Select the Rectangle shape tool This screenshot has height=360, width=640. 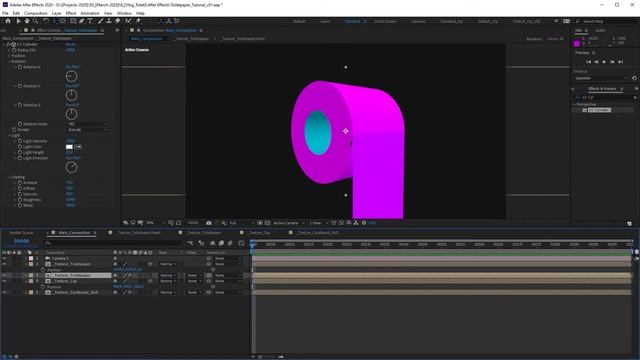pos(73,21)
